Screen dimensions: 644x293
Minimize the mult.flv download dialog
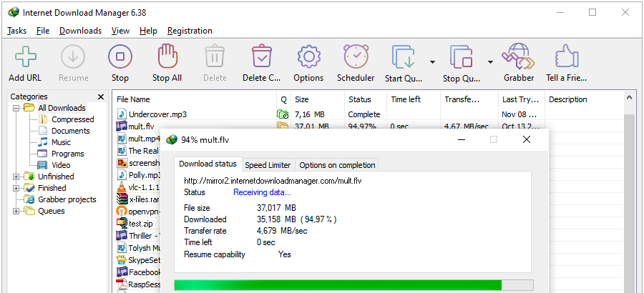pos(462,139)
